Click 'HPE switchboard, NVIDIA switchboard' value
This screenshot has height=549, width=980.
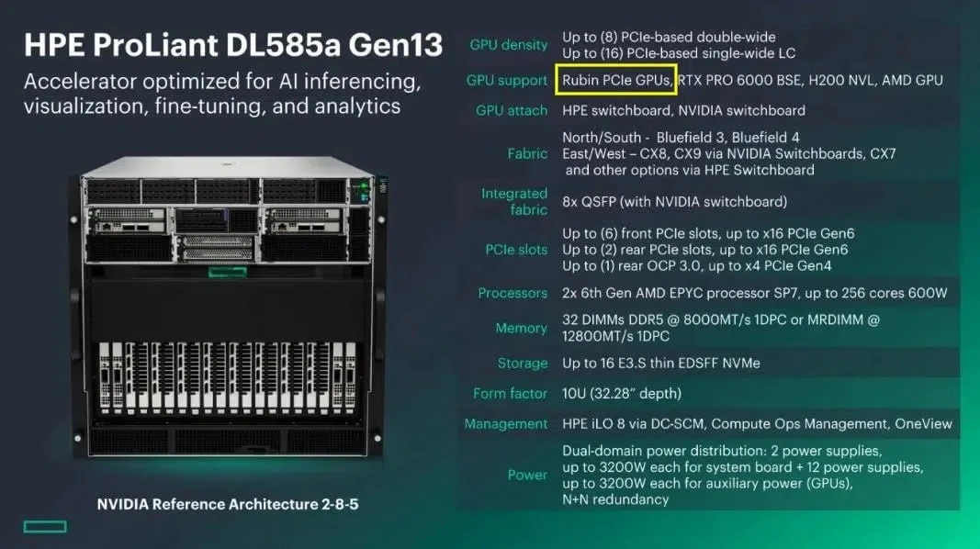[683, 110]
